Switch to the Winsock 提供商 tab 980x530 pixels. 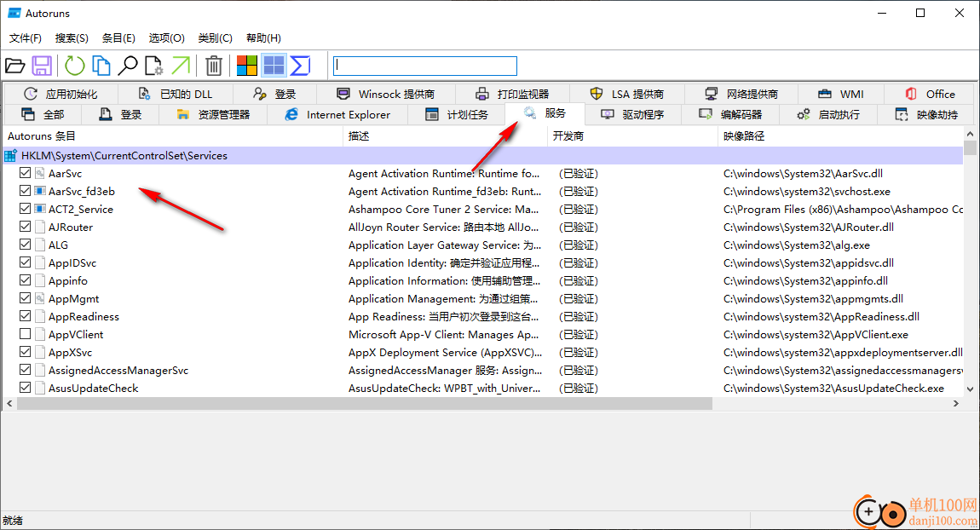click(386, 94)
